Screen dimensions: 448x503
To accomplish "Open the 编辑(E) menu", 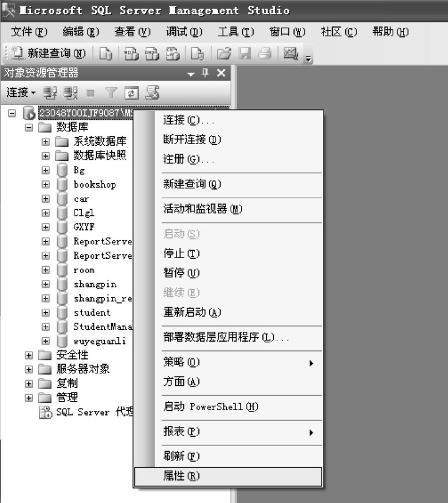I will coord(81,32).
